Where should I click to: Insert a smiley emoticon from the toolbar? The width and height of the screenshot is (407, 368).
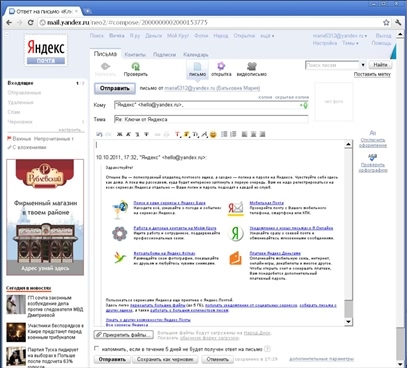pos(213,134)
